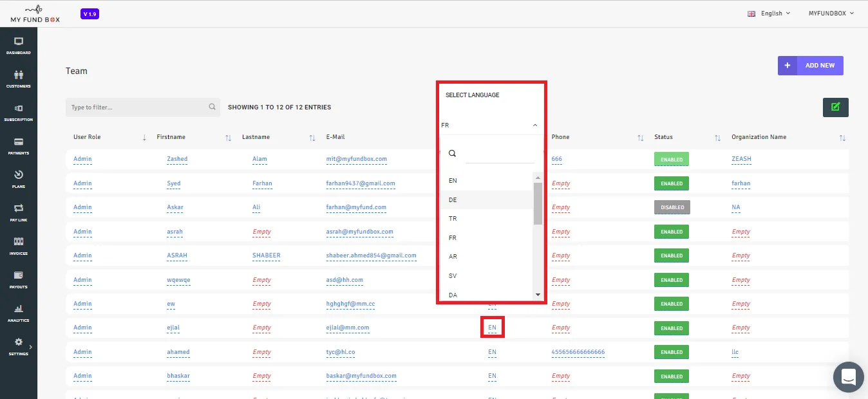Sort the table by Lastname
868x399 pixels.
(312, 138)
